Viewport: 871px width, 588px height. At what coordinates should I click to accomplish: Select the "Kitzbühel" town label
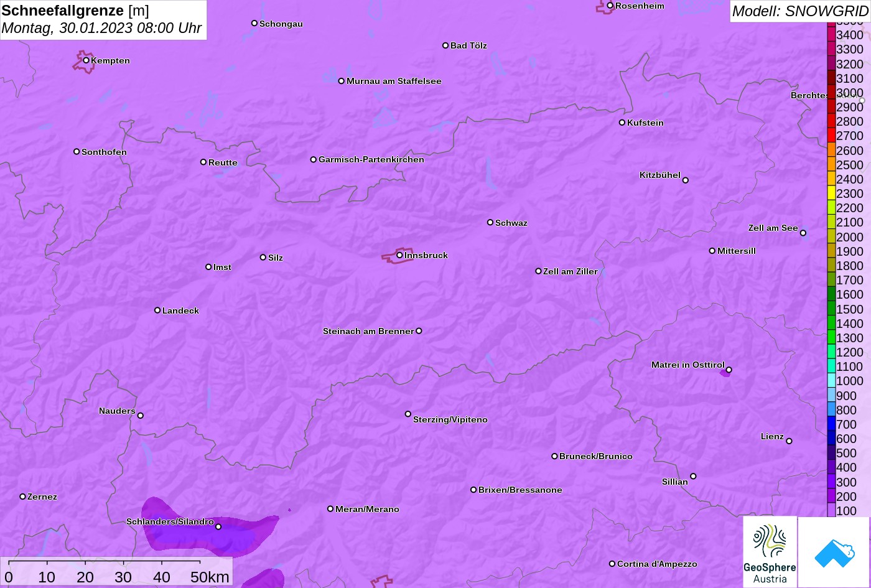coord(660,175)
